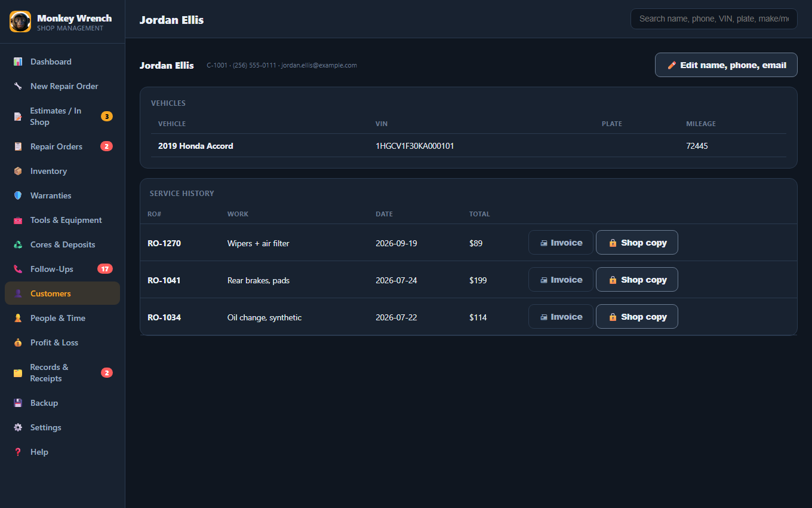The image size is (812, 508).
Task: Open Invoice for RO-1041
Action: pos(561,280)
